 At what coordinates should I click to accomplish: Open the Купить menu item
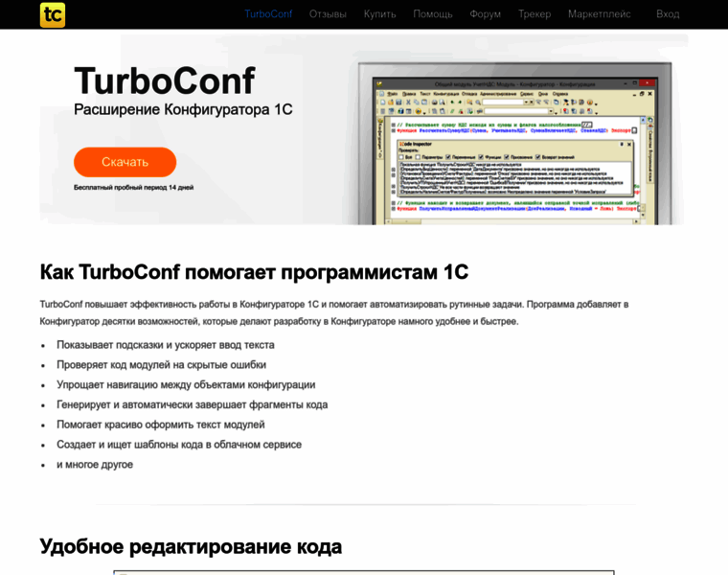click(x=379, y=14)
